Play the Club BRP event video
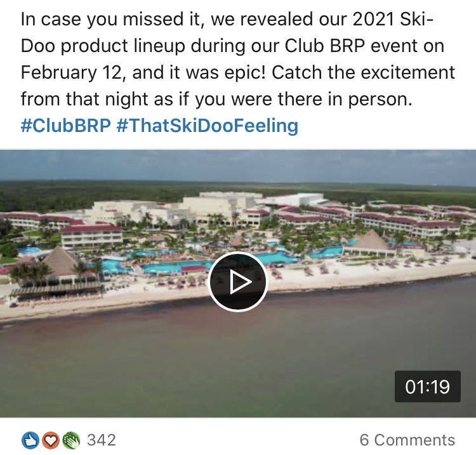This screenshot has width=476, height=455. pyautogui.click(x=238, y=282)
